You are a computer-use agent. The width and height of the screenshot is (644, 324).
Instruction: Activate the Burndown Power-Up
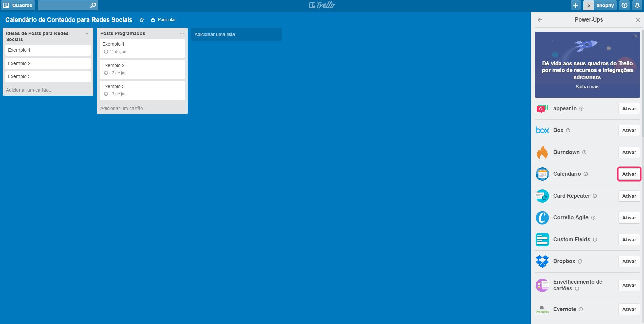629,152
